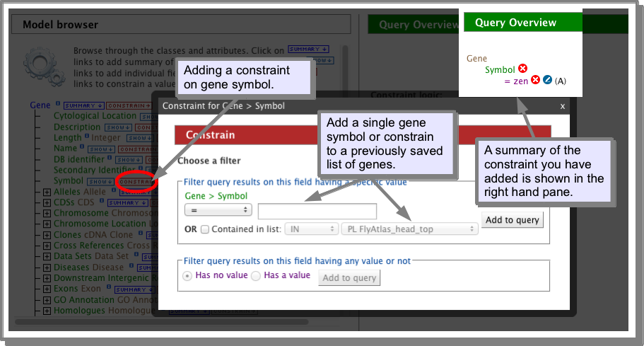Tick the 'Contained in list' checkbox
Screen dimensions: 644x346
click(205, 229)
